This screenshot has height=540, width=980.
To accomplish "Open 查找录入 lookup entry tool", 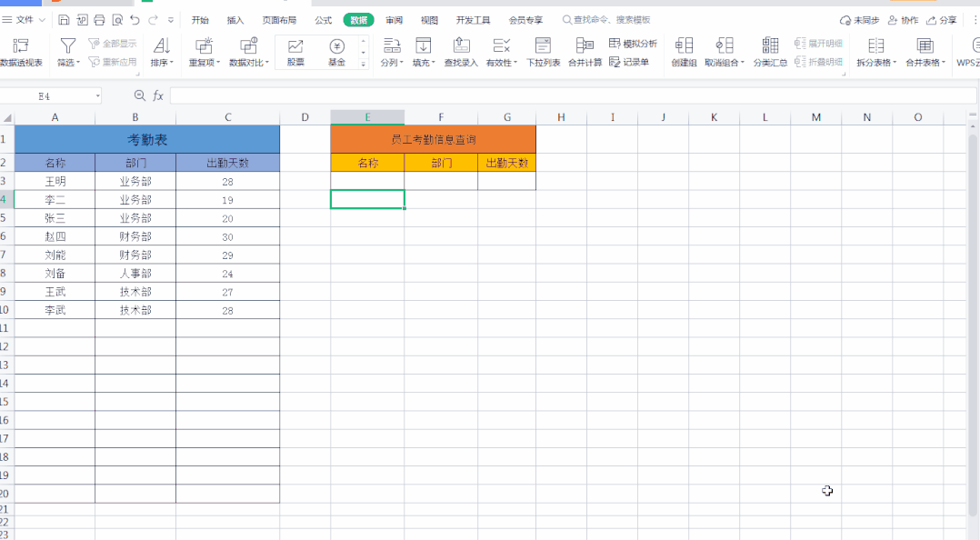I will point(461,52).
